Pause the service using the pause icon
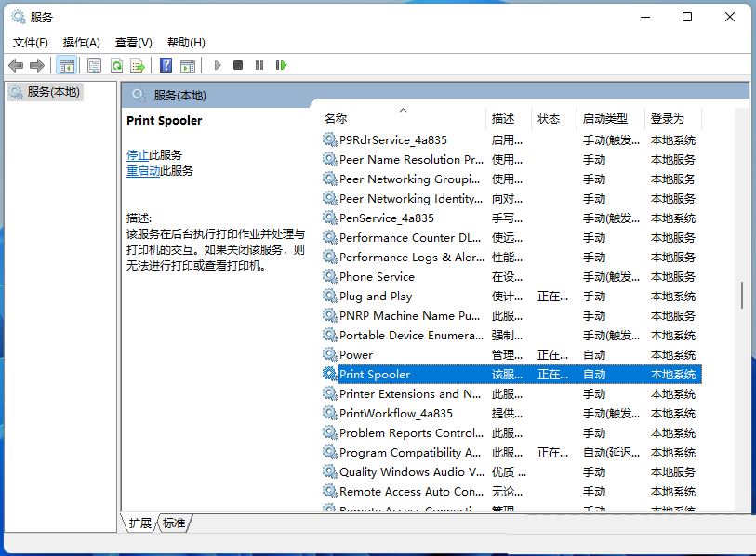756x556 pixels. coord(258,65)
